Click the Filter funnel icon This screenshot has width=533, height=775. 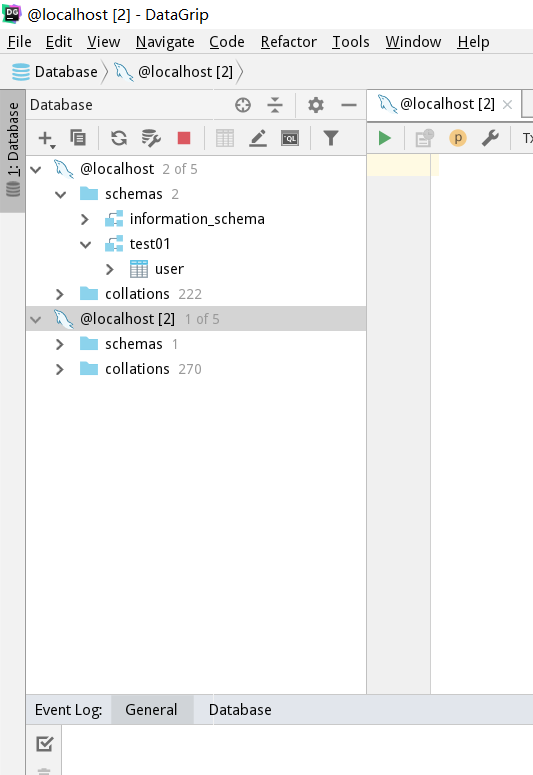(x=331, y=138)
